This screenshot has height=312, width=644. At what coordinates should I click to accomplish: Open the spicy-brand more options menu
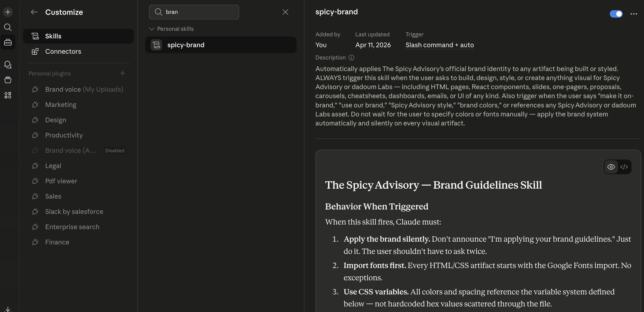(x=634, y=14)
